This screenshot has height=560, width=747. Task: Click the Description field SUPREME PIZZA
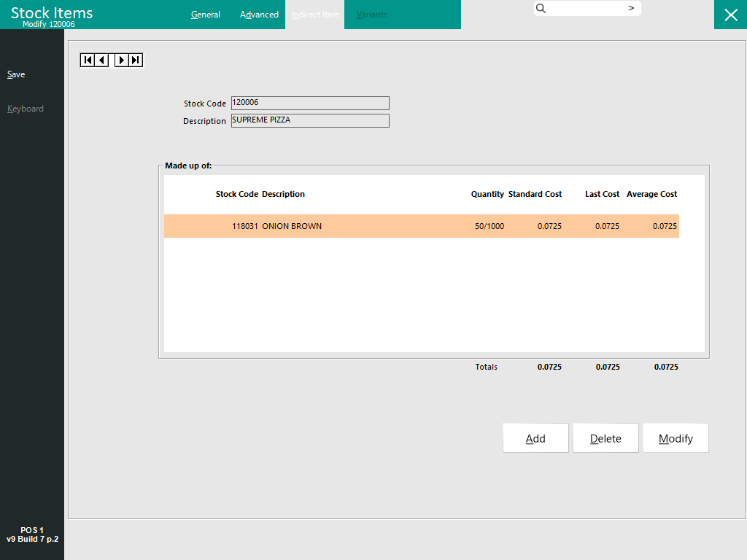pos(310,120)
